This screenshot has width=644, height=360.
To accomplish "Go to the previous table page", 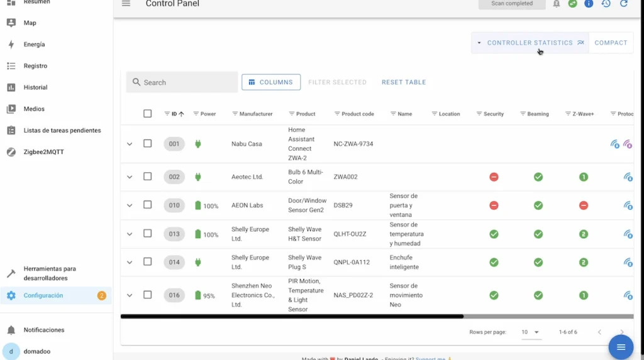I will point(599,332).
